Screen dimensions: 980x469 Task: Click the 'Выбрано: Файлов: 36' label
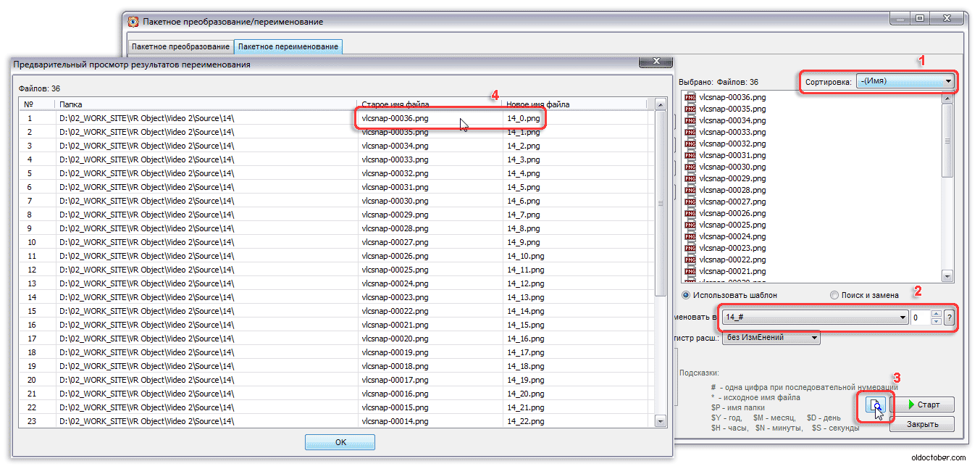(x=719, y=83)
